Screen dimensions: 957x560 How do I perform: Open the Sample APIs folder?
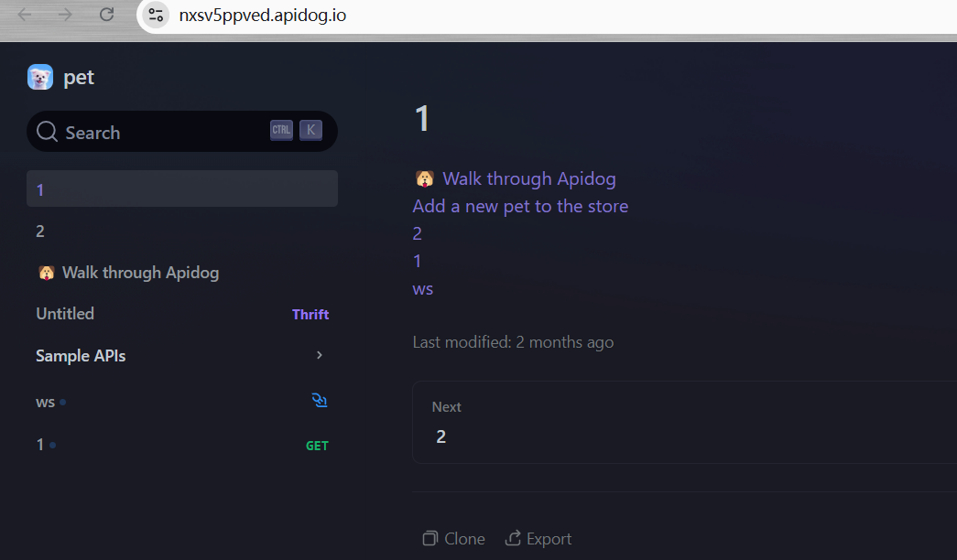coord(182,356)
